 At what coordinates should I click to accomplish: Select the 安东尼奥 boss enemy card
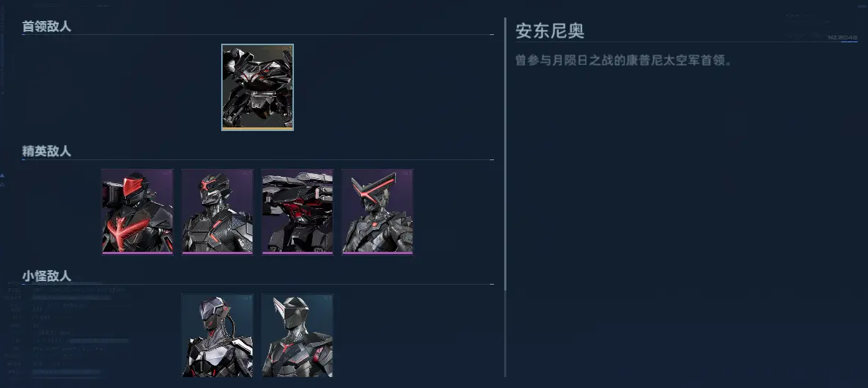click(258, 87)
